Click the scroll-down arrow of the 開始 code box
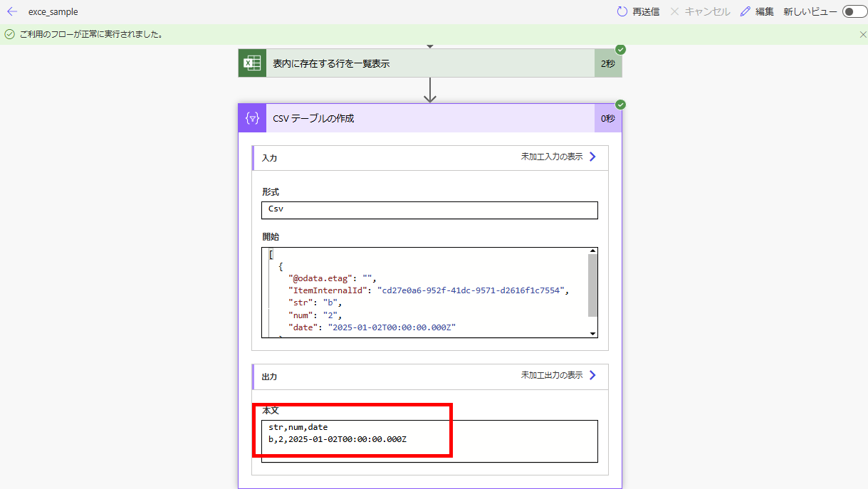Image resolution: width=868 pixels, height=489 pixels. click(592, 332)
